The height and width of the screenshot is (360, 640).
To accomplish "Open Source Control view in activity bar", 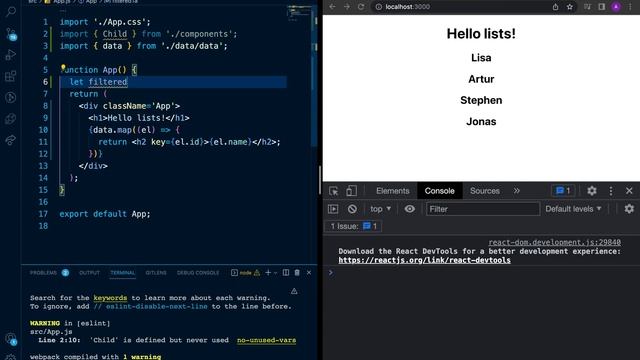I will click(11, 34).
